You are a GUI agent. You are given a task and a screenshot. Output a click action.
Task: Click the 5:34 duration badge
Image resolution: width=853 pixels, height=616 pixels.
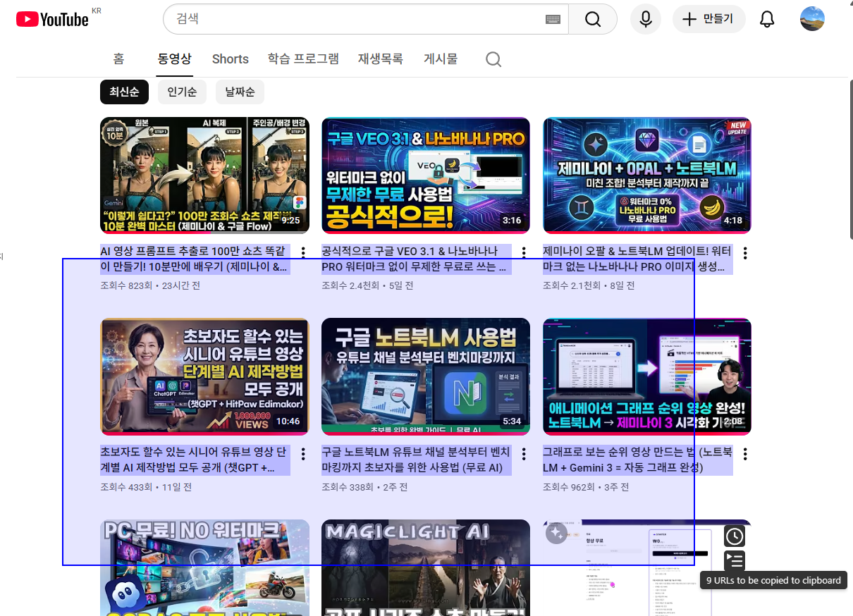pos(512,421)
